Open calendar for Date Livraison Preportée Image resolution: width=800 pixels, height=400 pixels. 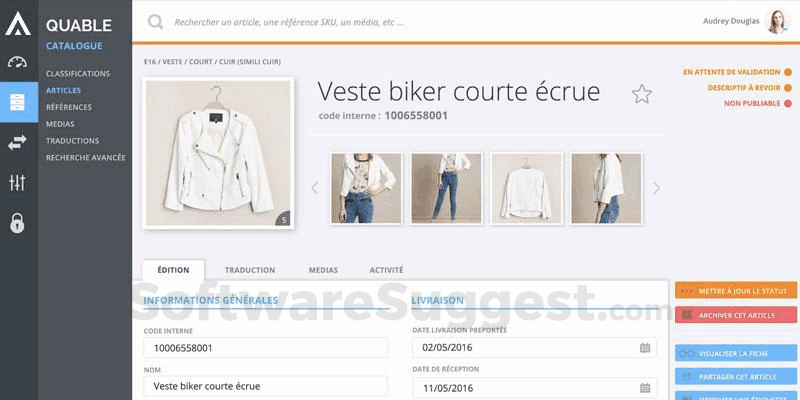pyautogui.click(x=645, y=348)
